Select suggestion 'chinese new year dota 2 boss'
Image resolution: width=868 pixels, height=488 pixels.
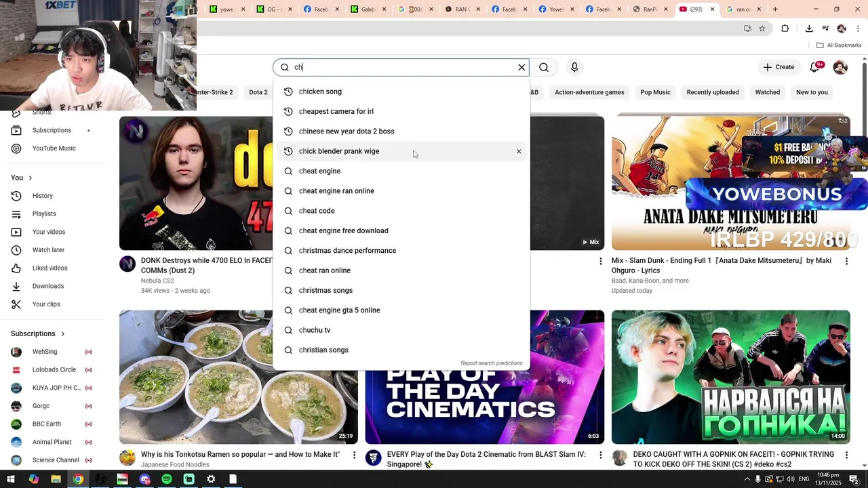401,131
